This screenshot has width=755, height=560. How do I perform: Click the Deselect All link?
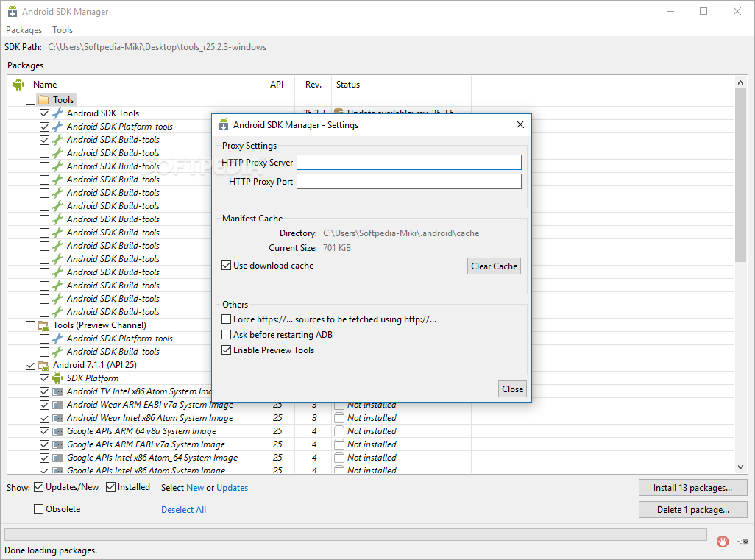183,510
